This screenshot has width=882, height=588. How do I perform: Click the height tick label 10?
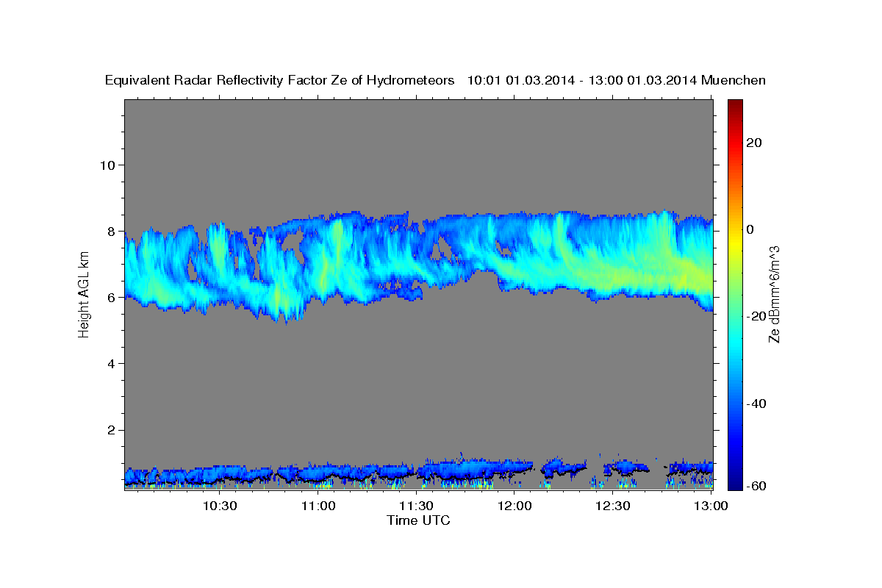[x=107, y=165]
